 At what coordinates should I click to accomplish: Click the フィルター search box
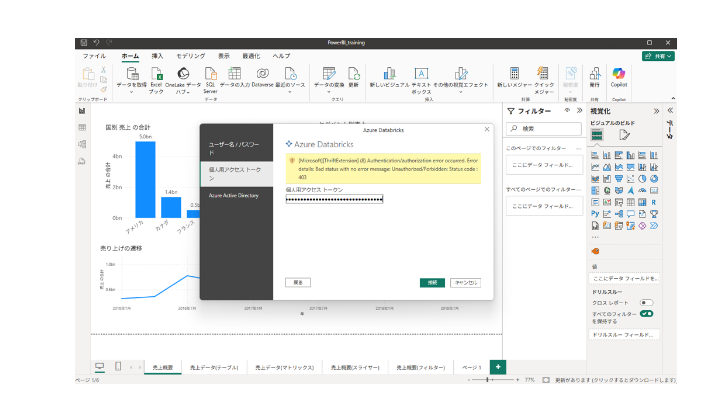point(544,129)
